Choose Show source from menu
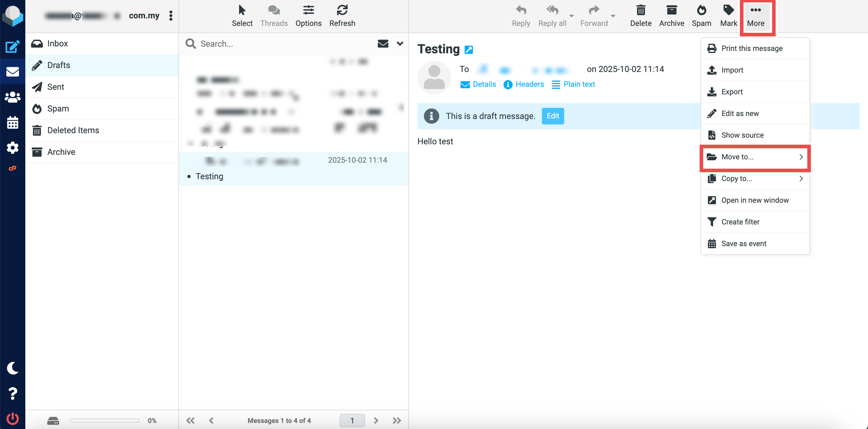Viewport: 868px width, 429px height. coord(755,135)
